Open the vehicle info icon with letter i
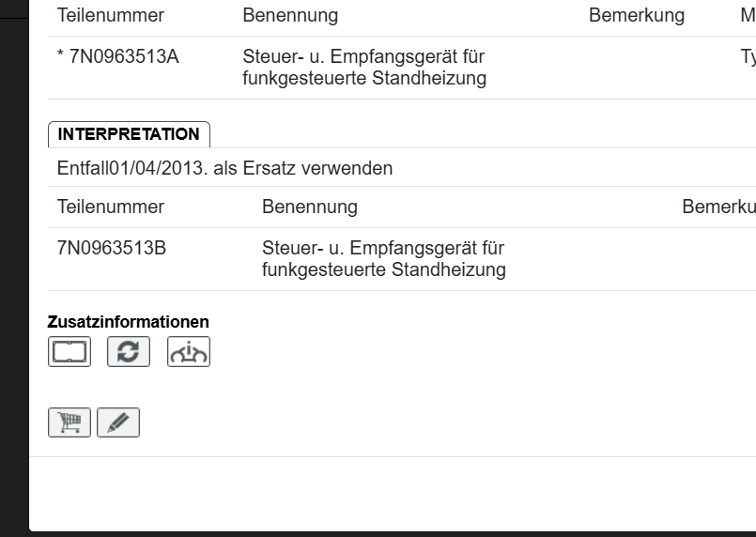756x537 pixels. [x=189, y=352]
